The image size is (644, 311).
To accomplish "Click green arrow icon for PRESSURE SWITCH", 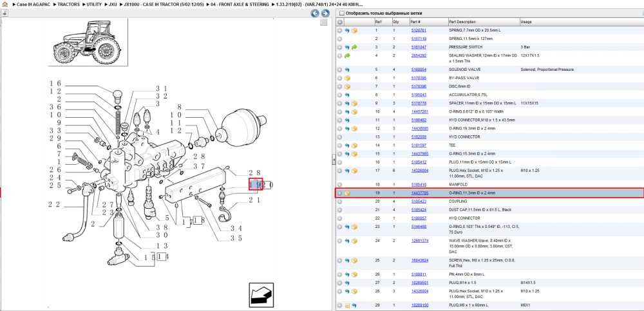I will (x=354, y=47).
